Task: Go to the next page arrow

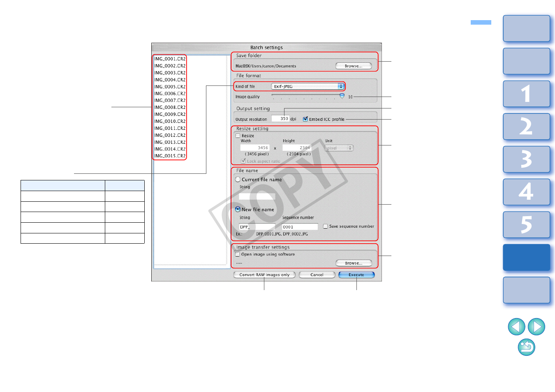Action: tap(536, 327)
